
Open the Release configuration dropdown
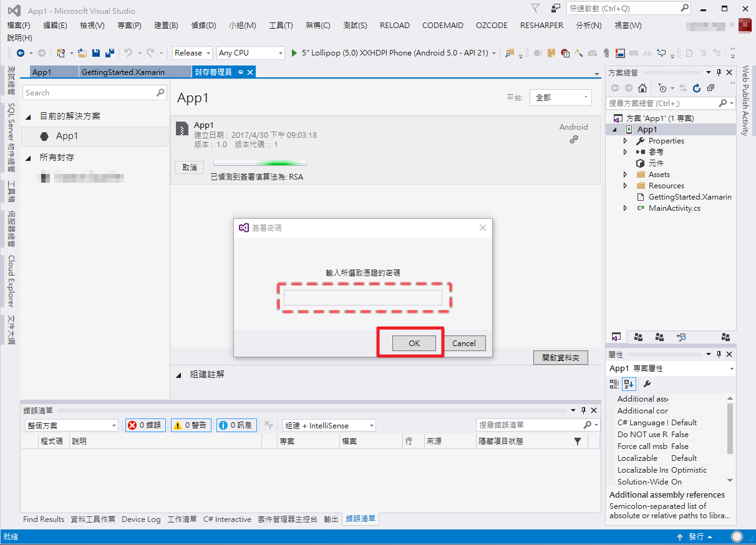[192, 53]
